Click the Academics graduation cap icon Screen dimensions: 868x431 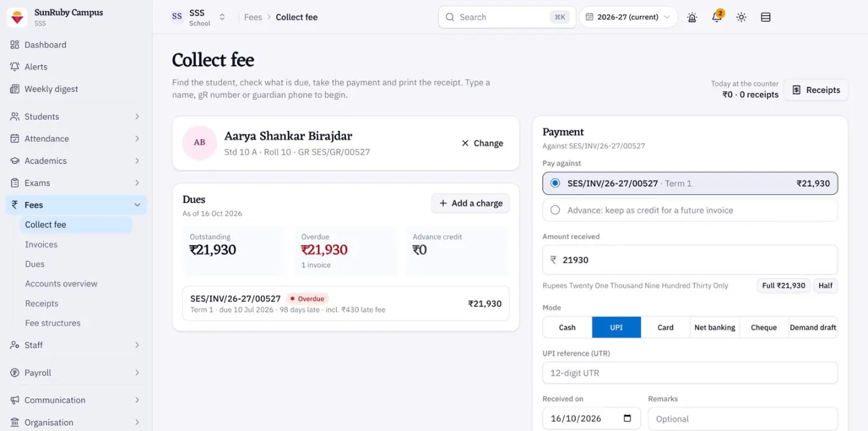(x=15, y=161)
